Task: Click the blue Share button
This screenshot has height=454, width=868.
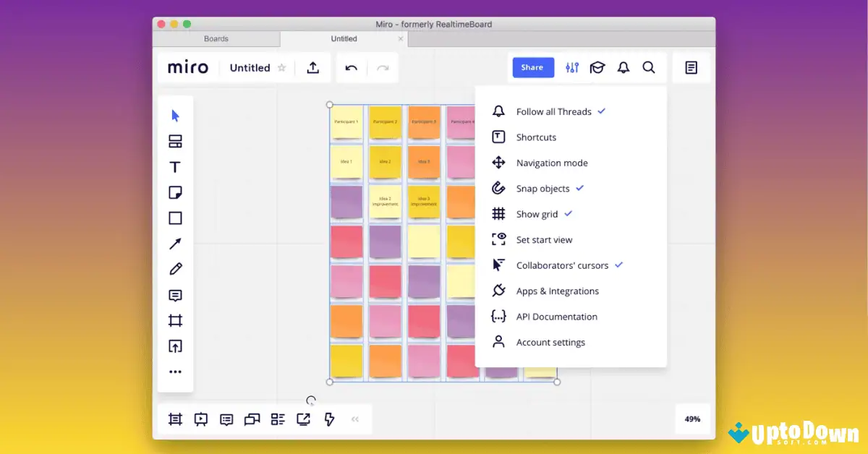Action: click(533, 67)
